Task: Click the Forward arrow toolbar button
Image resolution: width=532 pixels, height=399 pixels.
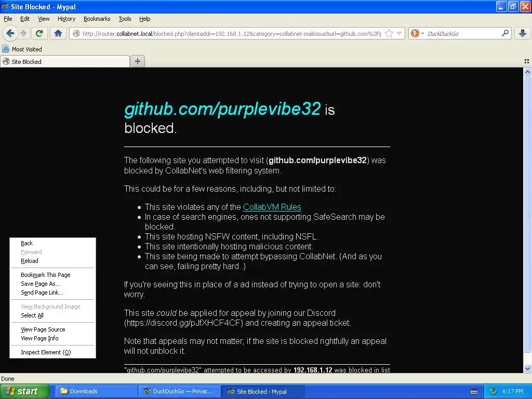Action: (23, 33)
